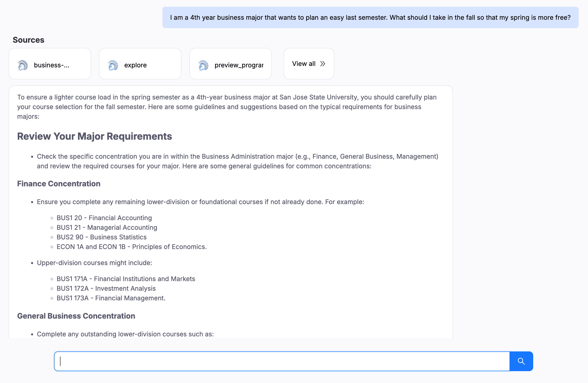Click the Sources section heading
588x383 pixels.
(x=28, y=39)
